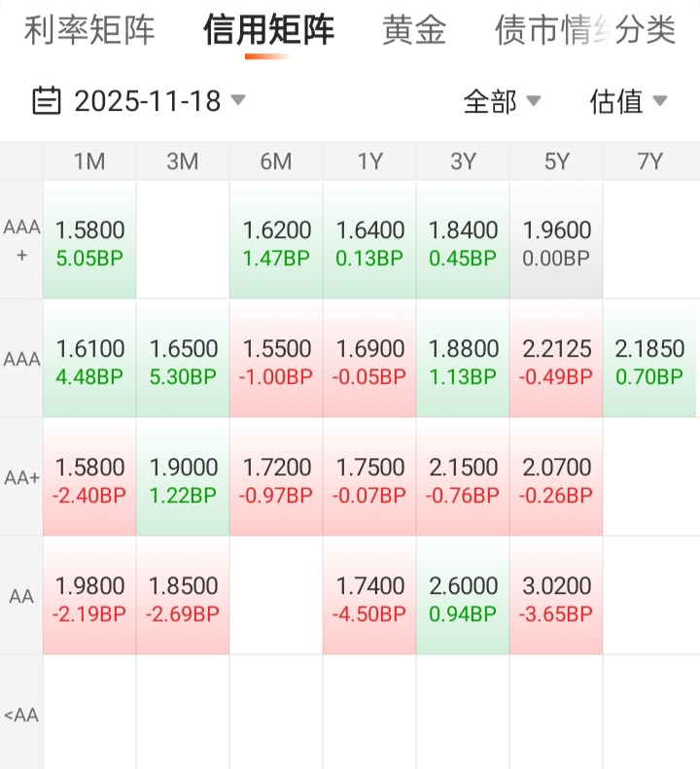
Task: Select the <AA rating row header
Action: 21,716
